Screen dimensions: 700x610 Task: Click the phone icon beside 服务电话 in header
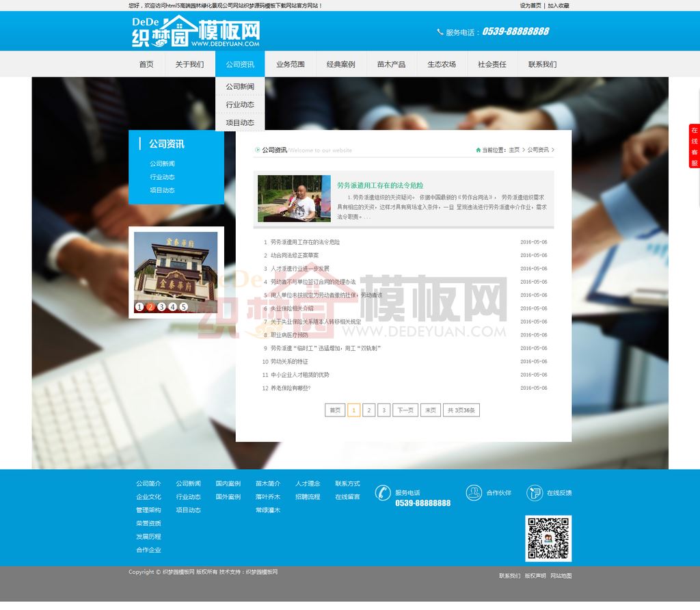tap(440, 32)
